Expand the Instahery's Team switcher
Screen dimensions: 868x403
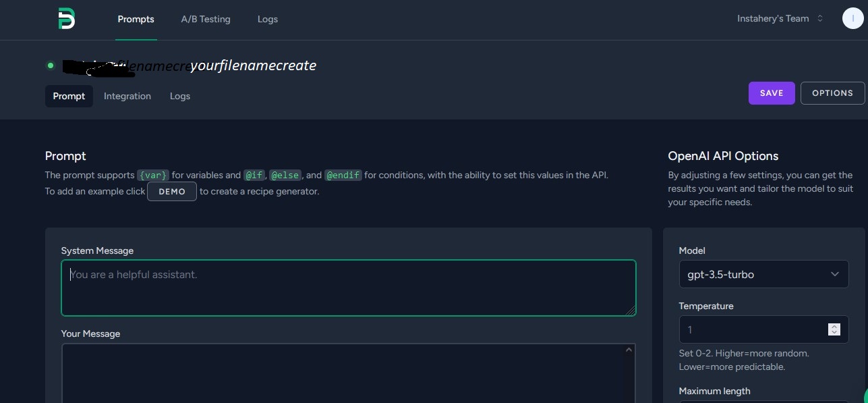click(x=780, y=19)
